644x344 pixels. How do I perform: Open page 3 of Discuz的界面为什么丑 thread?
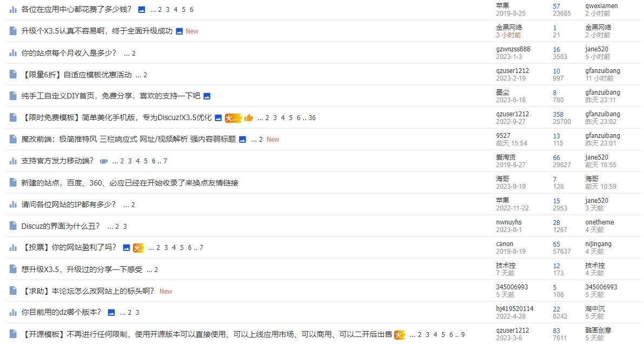click(125, 226)
